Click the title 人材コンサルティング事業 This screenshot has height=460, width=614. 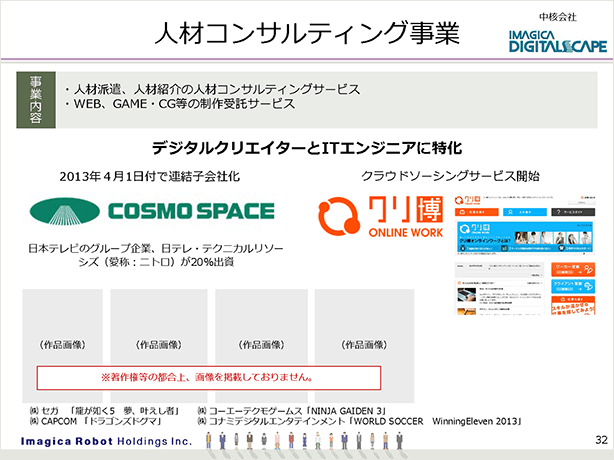307,33
